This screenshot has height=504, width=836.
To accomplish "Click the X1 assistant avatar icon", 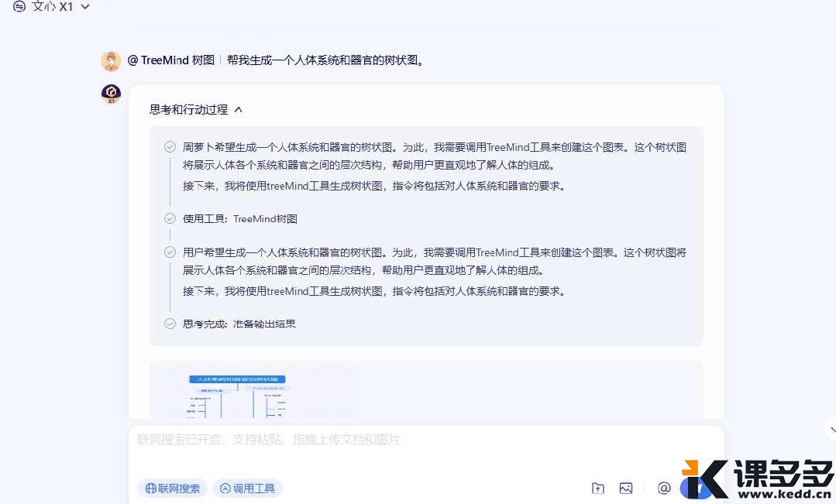I will coord(111,94).
